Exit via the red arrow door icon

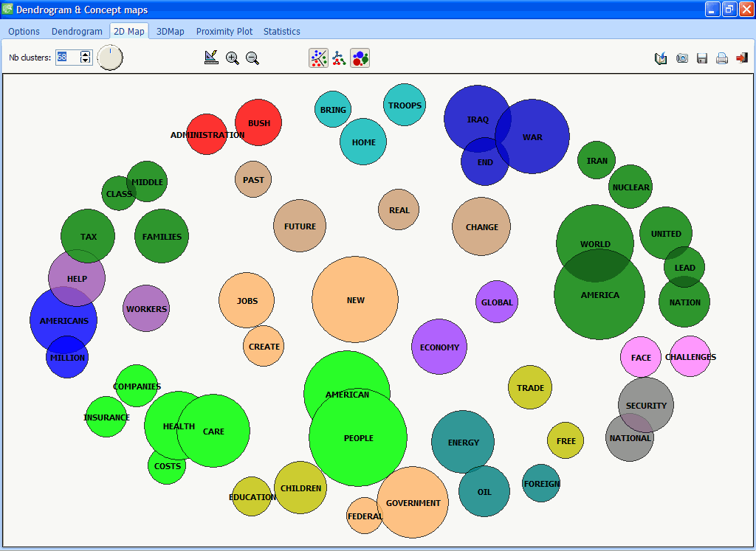742,58
